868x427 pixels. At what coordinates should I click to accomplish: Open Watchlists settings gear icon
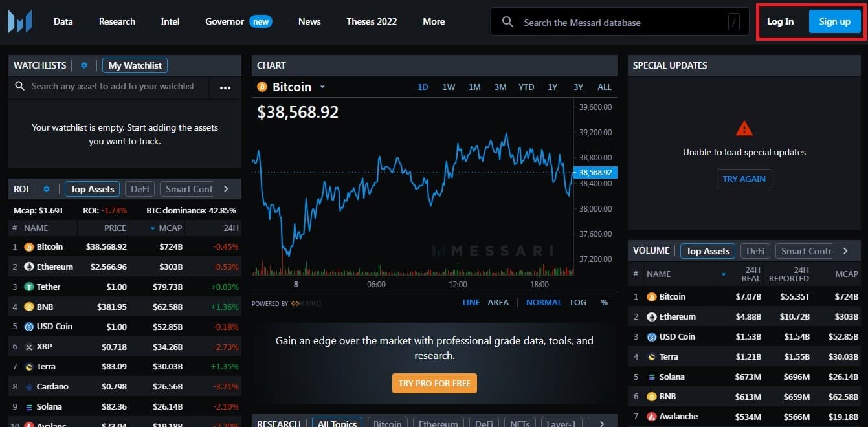pyautogui.click(x=84, y=65)
